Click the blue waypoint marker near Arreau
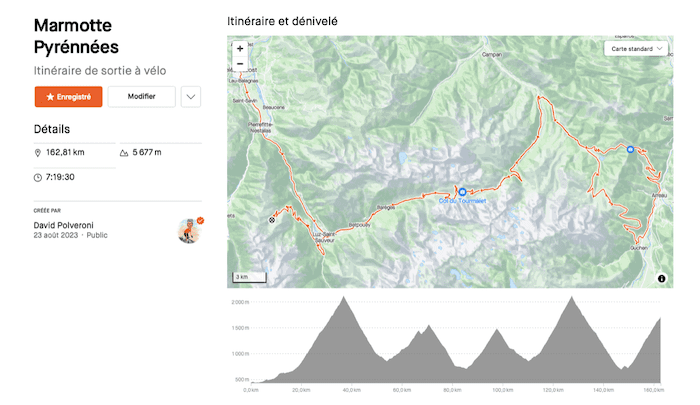The width and height of the screenshot is (700, 405). (x=630, y=150)
